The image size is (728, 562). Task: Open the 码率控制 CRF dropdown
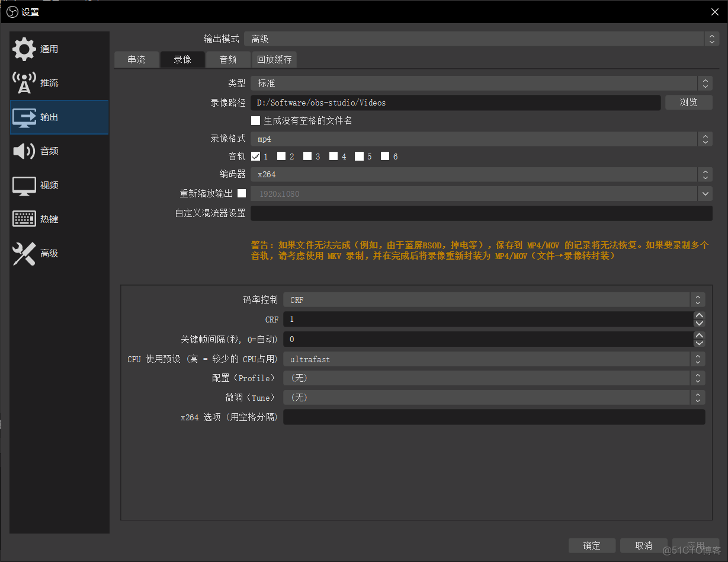[494, 300]
